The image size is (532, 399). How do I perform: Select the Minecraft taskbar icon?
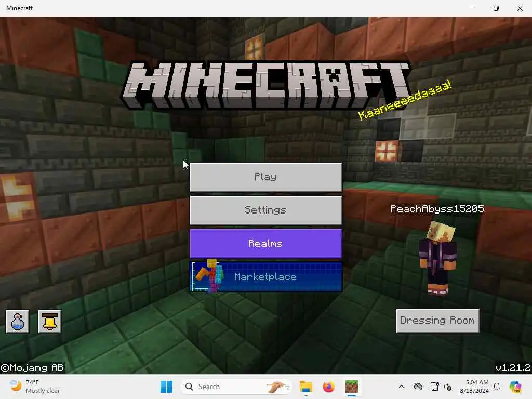tap(352, 387)
